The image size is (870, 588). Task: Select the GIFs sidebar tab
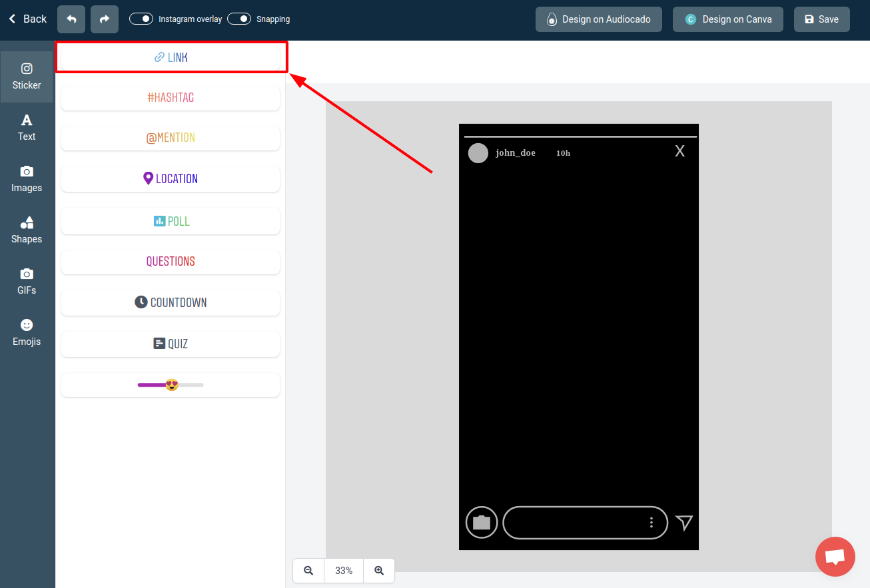[27, 281]
